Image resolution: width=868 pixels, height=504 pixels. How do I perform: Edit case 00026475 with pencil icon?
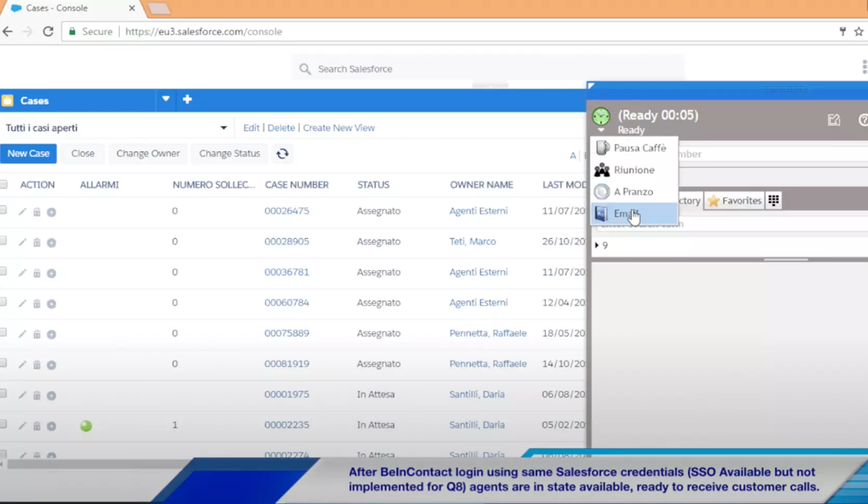(x=22, y=212)
